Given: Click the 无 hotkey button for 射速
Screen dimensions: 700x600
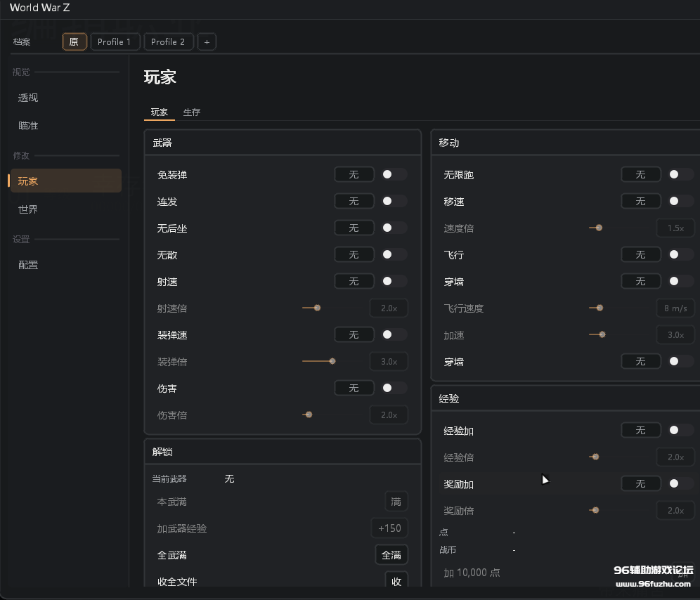Looking at the screenshot, I should [x=354, y=281].
